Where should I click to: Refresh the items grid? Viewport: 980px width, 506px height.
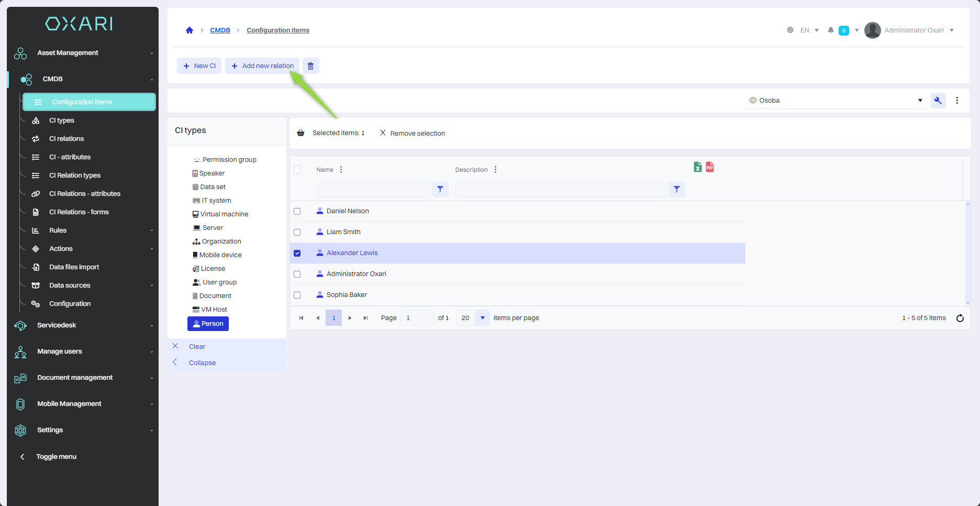960,318
